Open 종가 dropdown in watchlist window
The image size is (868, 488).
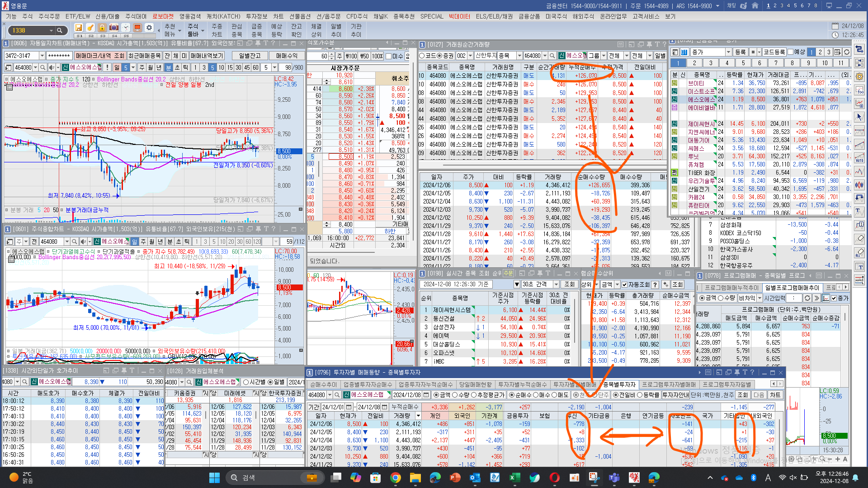[x=728, y=52]
